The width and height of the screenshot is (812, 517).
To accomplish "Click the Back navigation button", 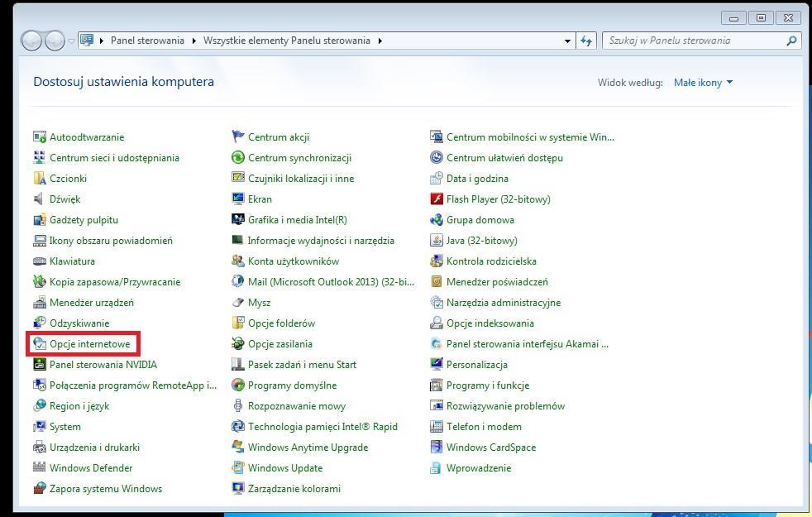I will [x=31, y=41].
